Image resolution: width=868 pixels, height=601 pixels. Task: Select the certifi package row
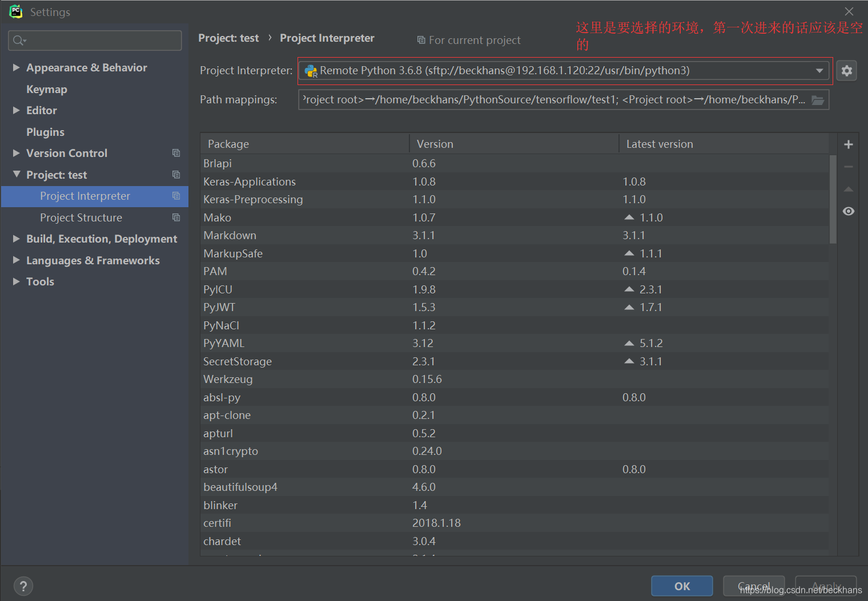(515, 523)
